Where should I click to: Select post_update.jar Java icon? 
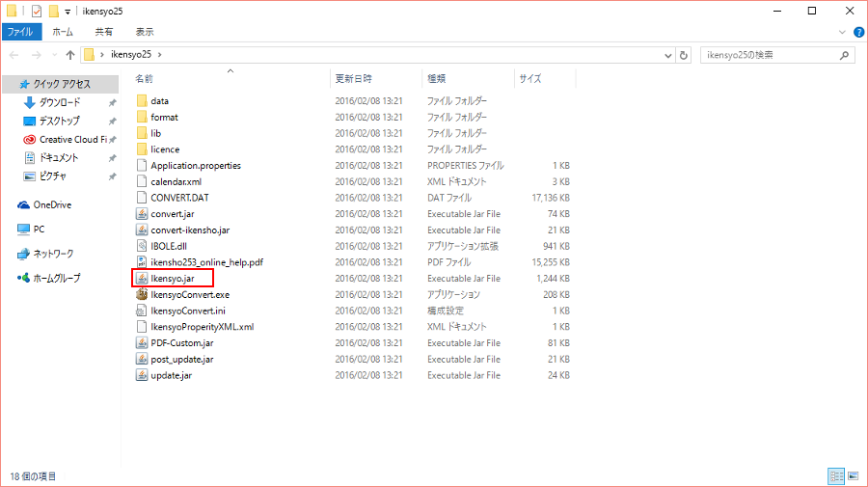click(x=142, y=359)
